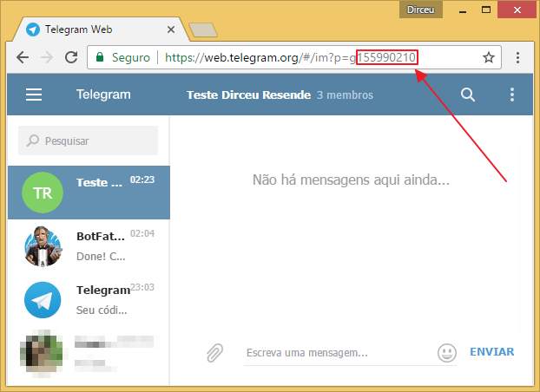Open the Telegram hamburger menu
Viewport: 540px width, 392px height.
click(34, 95)
